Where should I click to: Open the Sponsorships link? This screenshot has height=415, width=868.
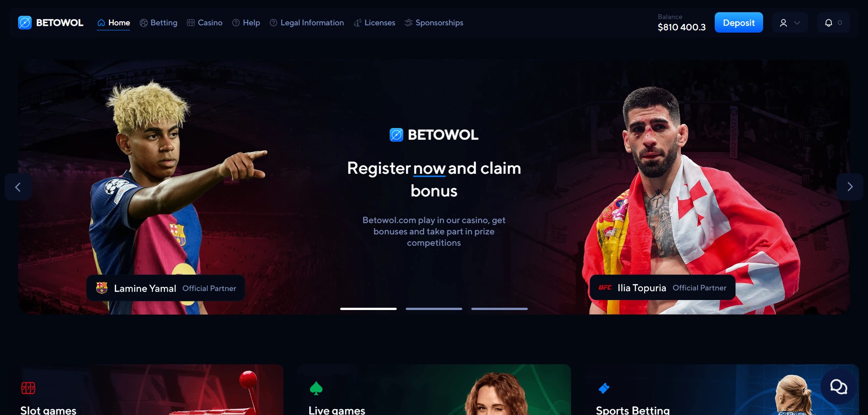(x=434, y=23)
